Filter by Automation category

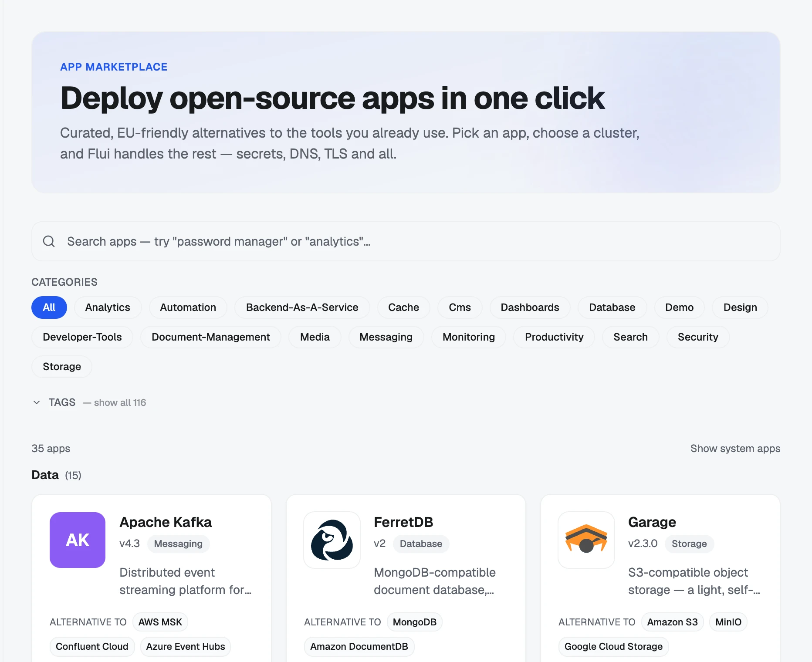point(188,307)
